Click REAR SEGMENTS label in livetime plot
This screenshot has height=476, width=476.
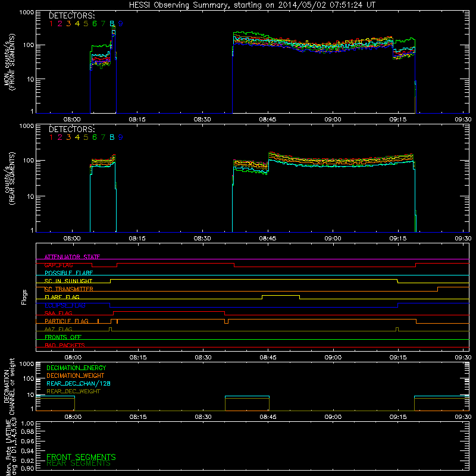79,464
